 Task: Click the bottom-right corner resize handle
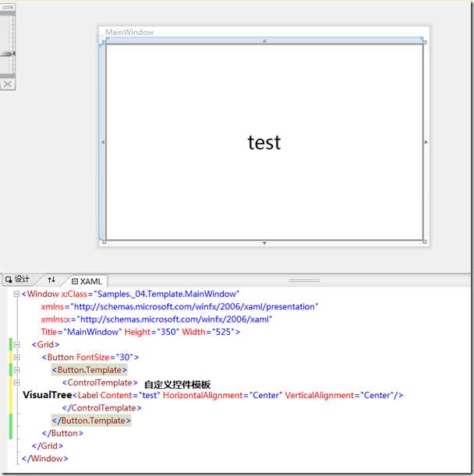click(x=425, y=242)
